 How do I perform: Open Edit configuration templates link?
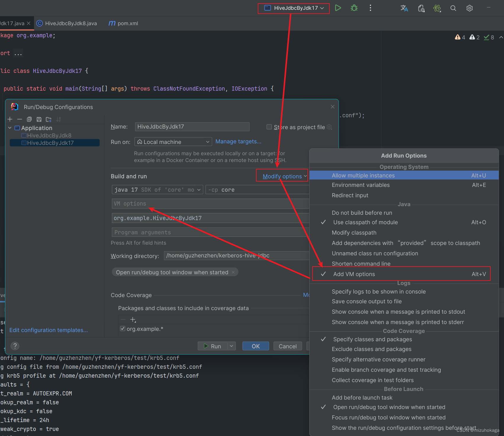tap(49, 330)
